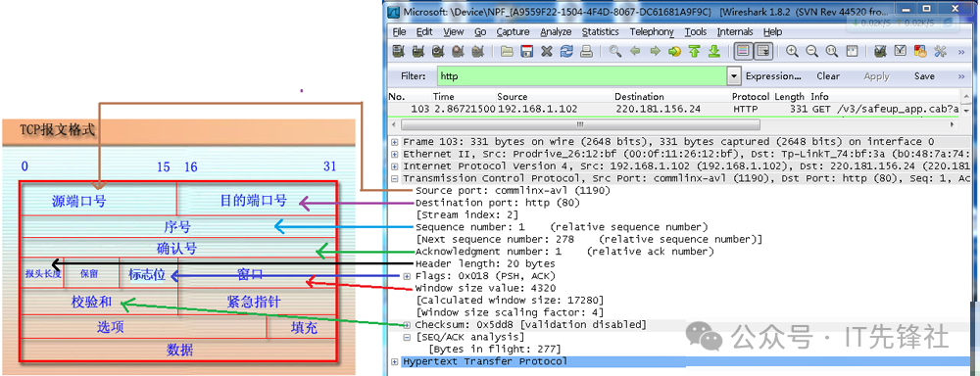Find a packet with the magnifier icon

[615, 52]
